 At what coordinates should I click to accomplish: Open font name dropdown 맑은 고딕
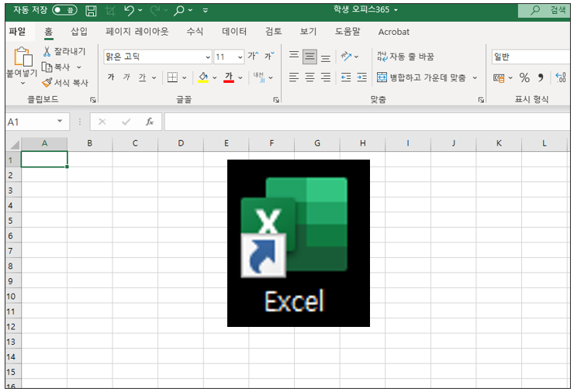(208, 57)
